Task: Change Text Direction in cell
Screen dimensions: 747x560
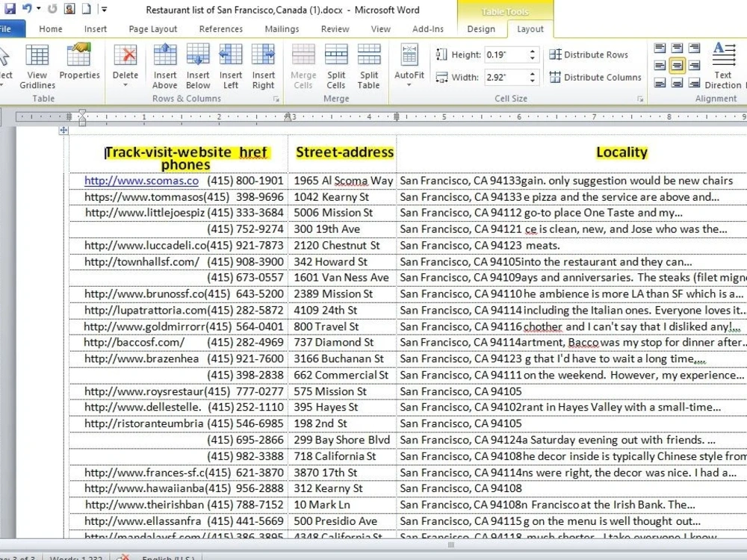Action: click(723, 66)
